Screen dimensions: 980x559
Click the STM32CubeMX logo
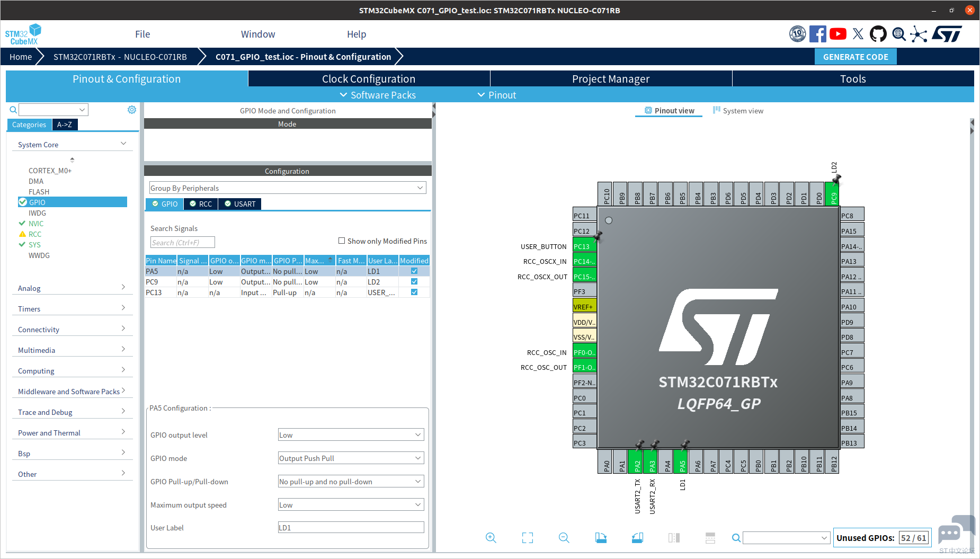tap(23, 34)
